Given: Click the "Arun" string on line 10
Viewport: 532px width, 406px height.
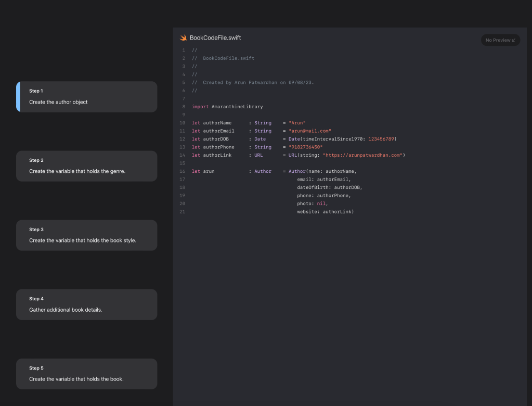Looking at the screenshot, I should 297,123.
